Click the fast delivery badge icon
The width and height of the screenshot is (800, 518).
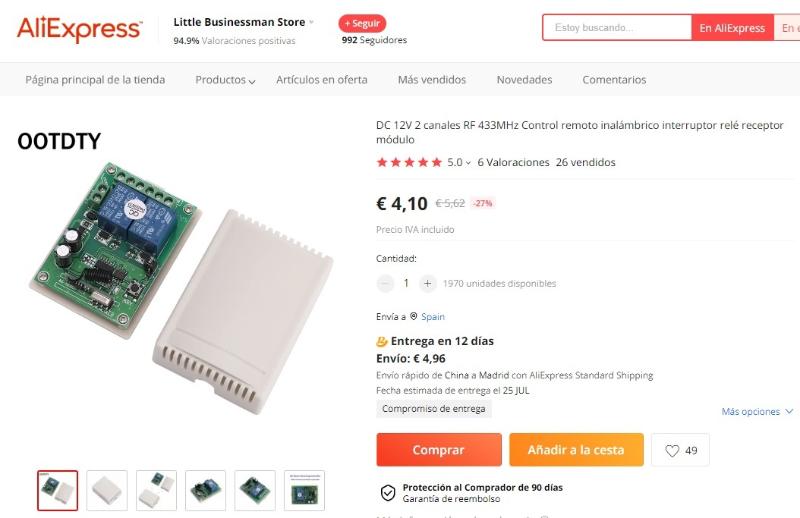(x=382, y=341)
